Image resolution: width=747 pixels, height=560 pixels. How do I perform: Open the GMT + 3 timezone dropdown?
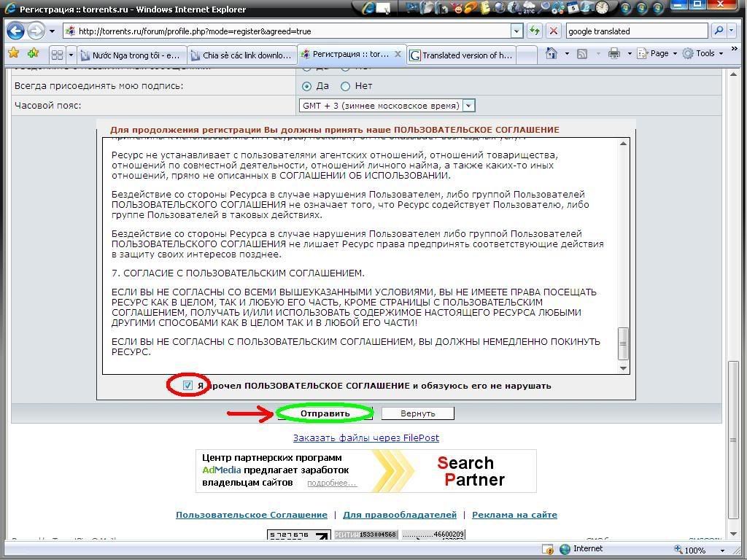click(x=468, y=106)
